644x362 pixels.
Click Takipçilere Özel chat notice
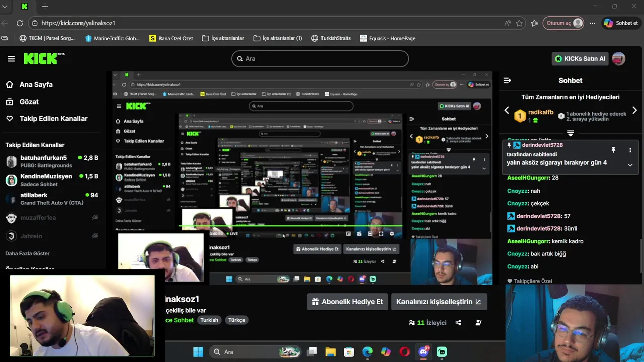(x=529, y=281)
